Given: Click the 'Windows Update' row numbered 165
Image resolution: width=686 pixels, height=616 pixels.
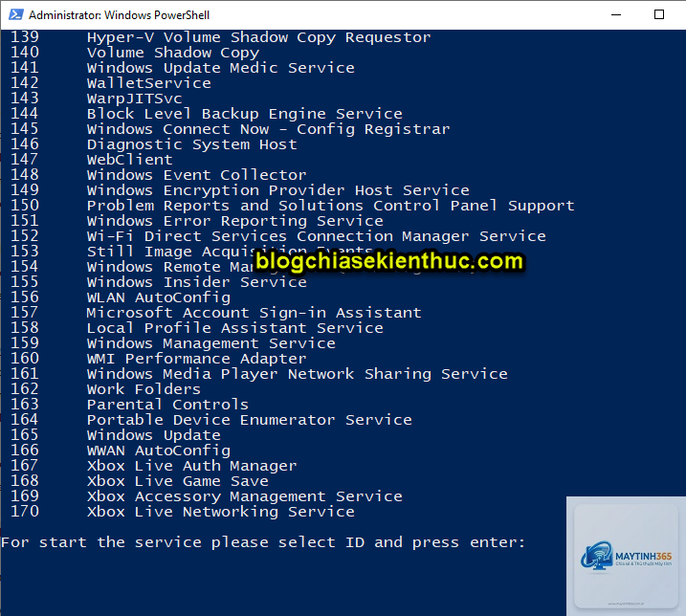Looking at the screenshot, I should [154, 436].
